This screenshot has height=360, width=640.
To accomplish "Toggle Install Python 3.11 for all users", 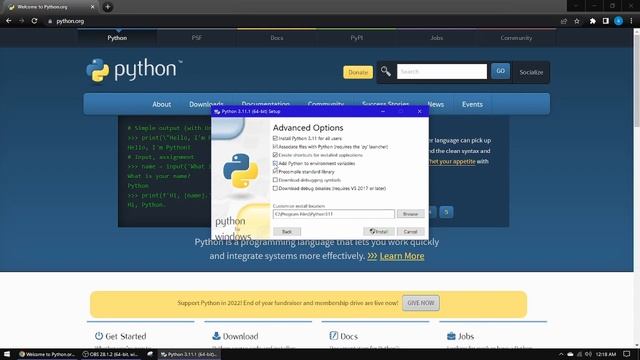I will pyautogui.click(x=275, y=138).
